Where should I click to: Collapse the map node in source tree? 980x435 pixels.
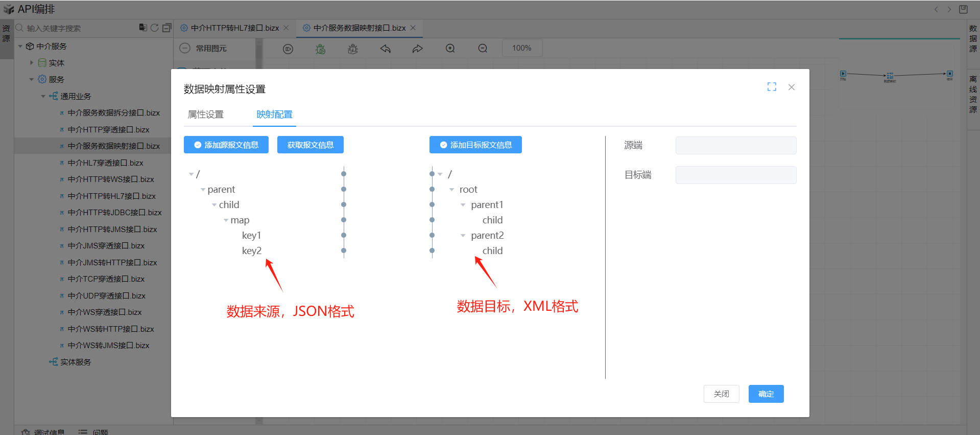pos(226,220)
